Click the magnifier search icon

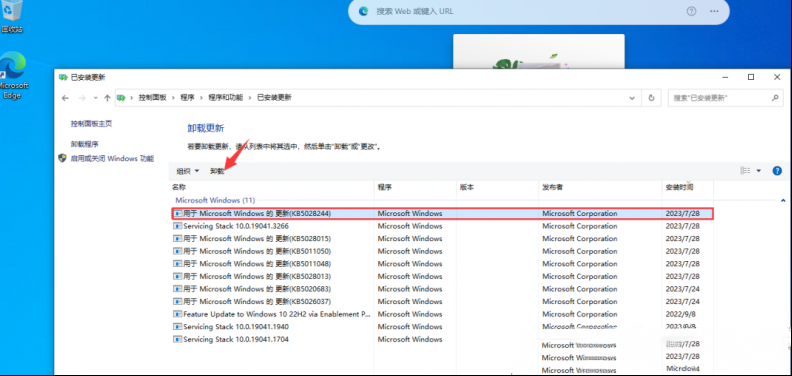(x=775, y=98)
